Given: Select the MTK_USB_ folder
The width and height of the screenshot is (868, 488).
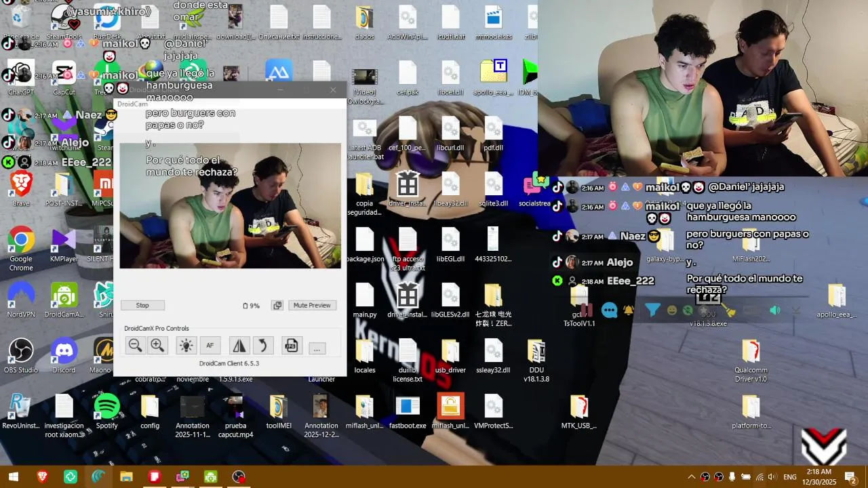Looking at the screenshot, I should [x=578, y=411].
